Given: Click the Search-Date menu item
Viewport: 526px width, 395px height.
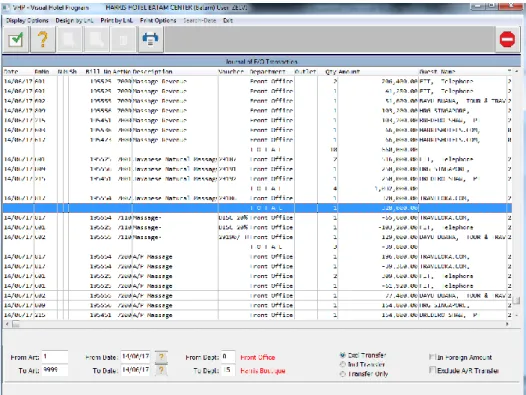Looking at the screenshot, I should pyautogui.click(x=200, y=20).
